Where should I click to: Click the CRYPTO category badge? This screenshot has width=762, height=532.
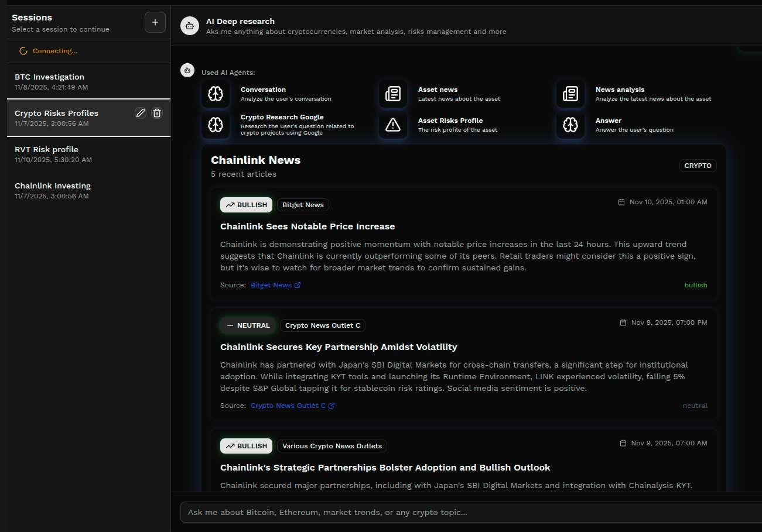coord(698,166)
